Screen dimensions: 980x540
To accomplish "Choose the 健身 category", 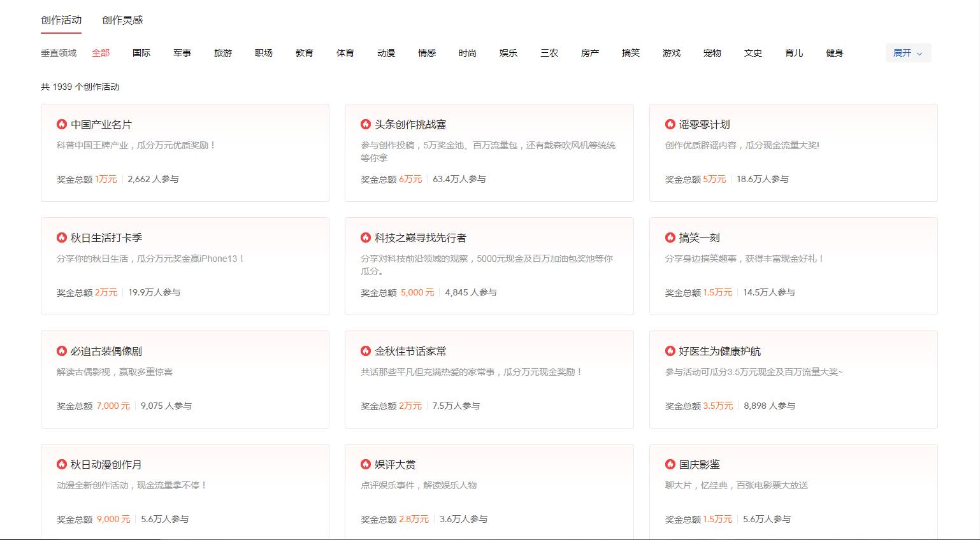I will tap(835, 53).
